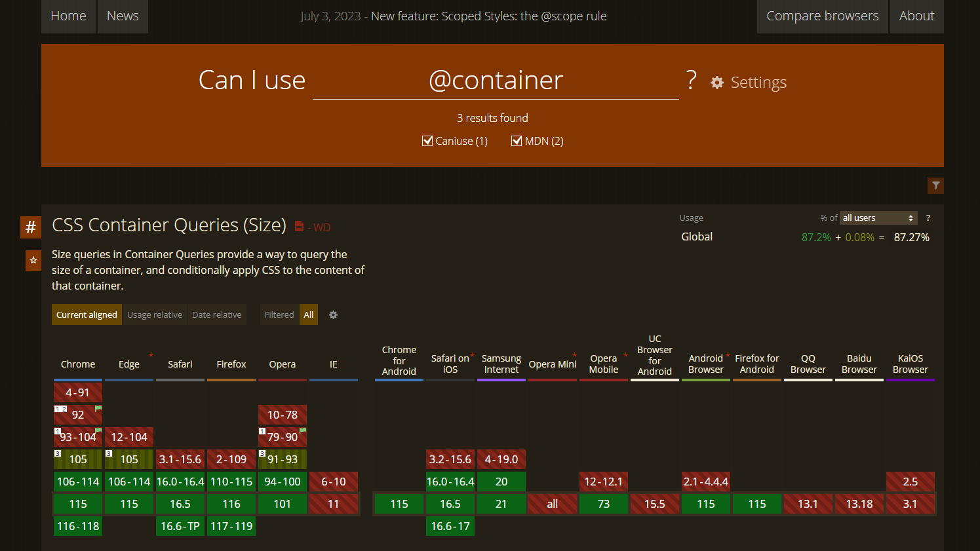Select the Samsung Internet 4-19.0 cell
This screenshot has width=980, height=551.
click(x=501, y=459)
